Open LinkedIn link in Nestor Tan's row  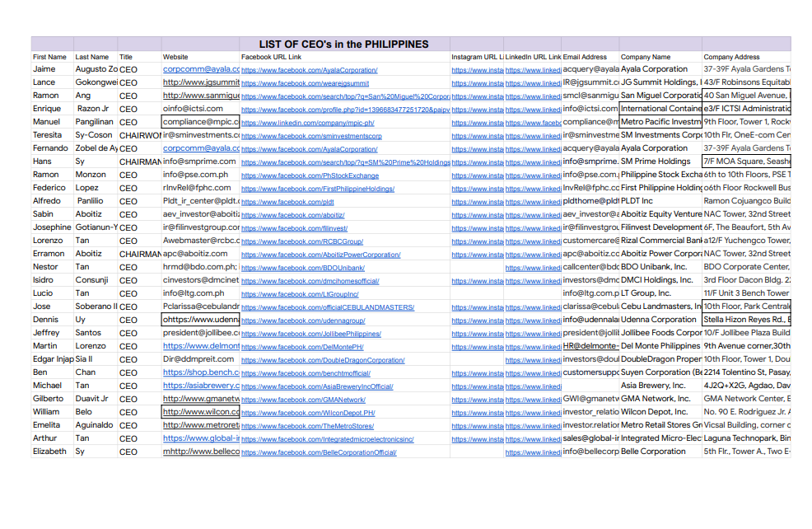533,268
